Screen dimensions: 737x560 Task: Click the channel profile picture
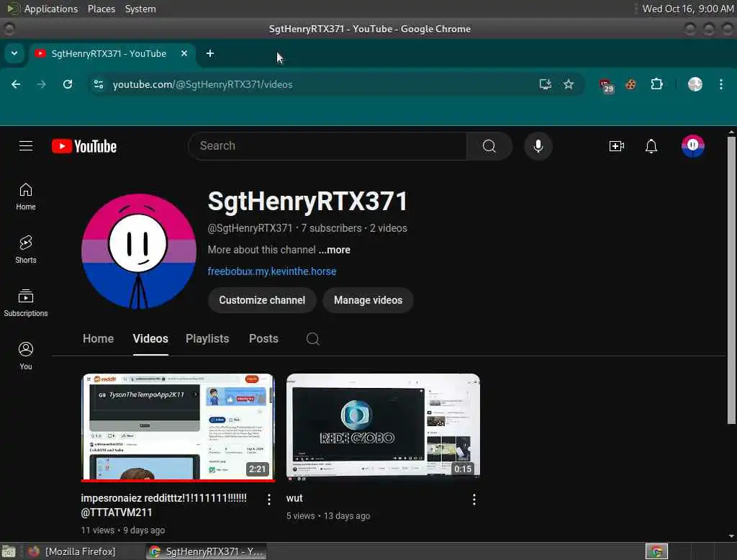(139, 251)
